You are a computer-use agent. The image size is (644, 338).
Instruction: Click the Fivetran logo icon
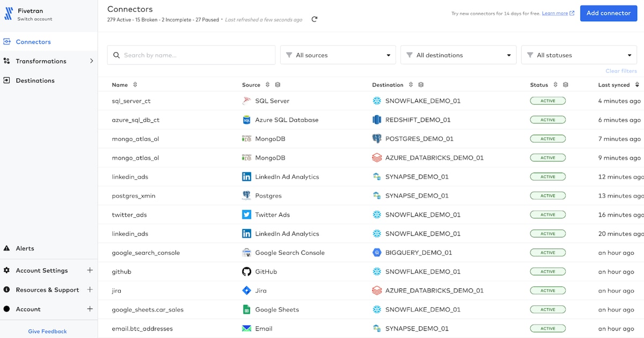[x=8, y=14]
